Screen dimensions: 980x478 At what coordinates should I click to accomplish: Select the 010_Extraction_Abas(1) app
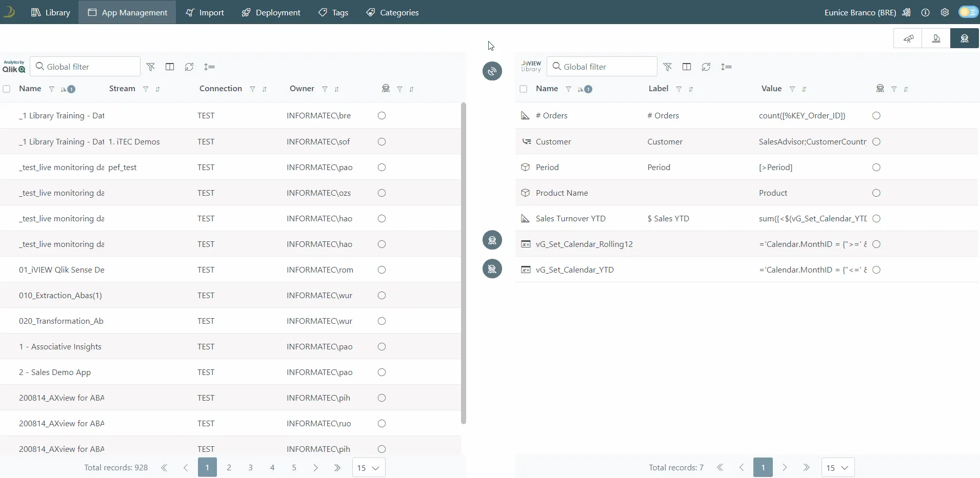230,295
